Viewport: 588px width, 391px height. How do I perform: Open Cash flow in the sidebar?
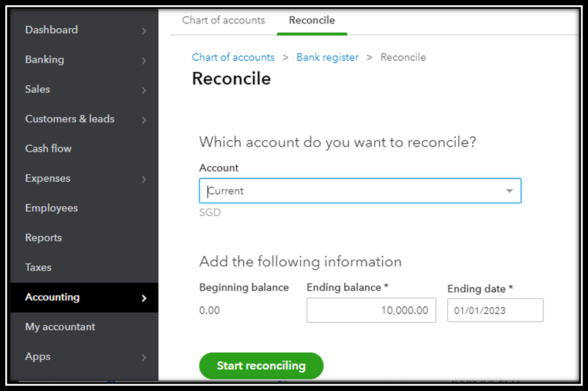point(48,149)
